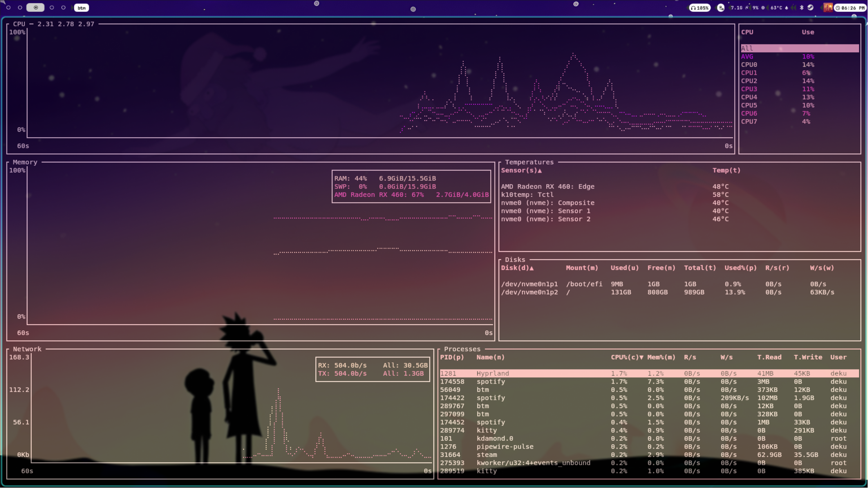Sort processes by Name(n) column

490,357
